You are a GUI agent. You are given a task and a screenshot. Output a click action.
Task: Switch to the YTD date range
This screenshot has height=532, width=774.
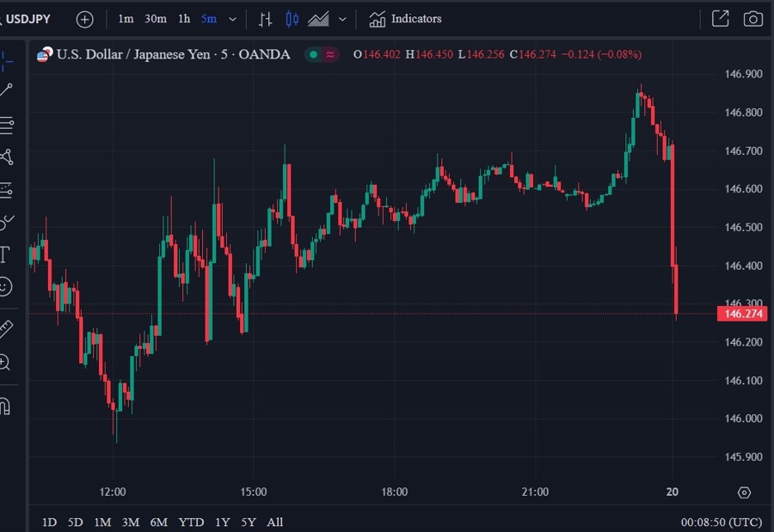point(191,522)
